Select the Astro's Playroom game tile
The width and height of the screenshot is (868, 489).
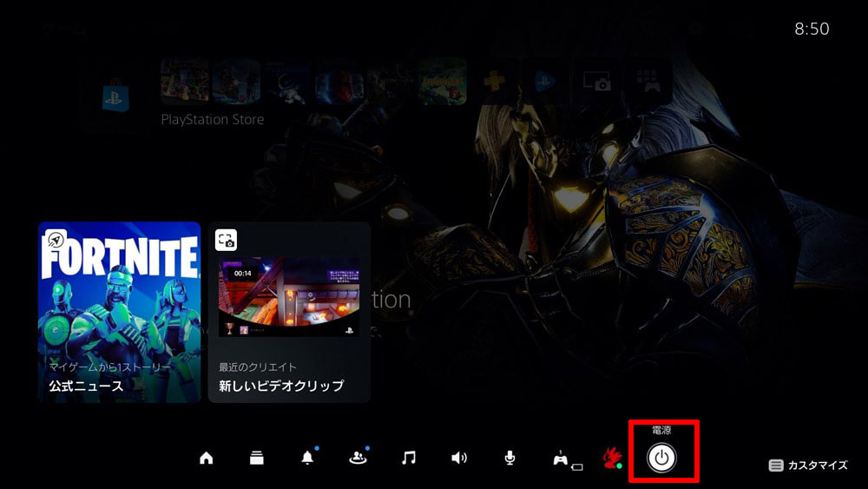click(288, 82)
